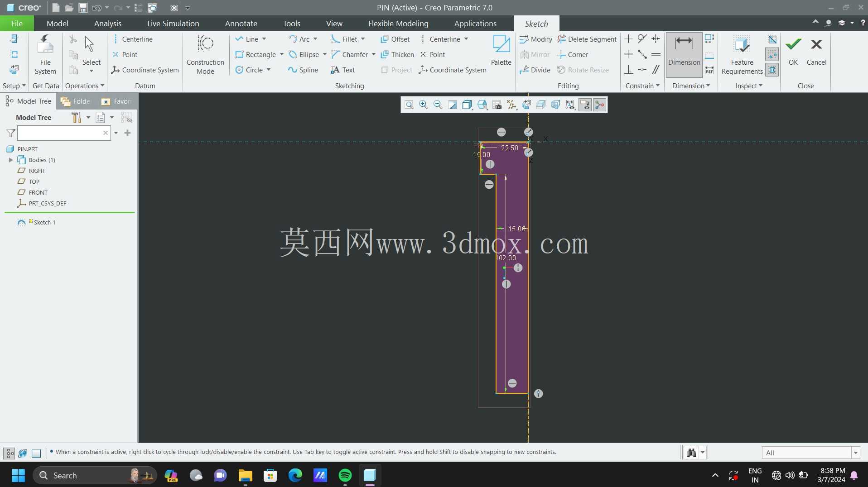This screenshot has width=868, height=487.
Task: Open the Annotate ribbon tab
Action: point(241,24)
